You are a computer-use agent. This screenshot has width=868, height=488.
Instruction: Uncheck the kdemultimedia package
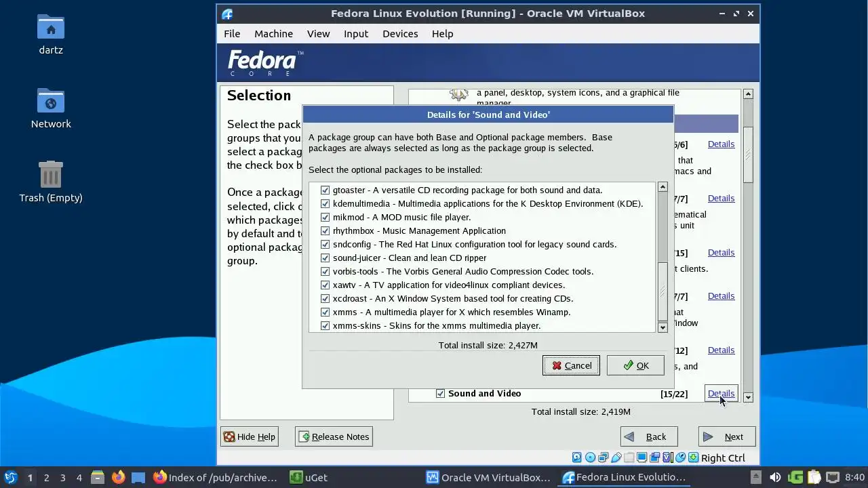pyautogui.click(x=325, y=203)
